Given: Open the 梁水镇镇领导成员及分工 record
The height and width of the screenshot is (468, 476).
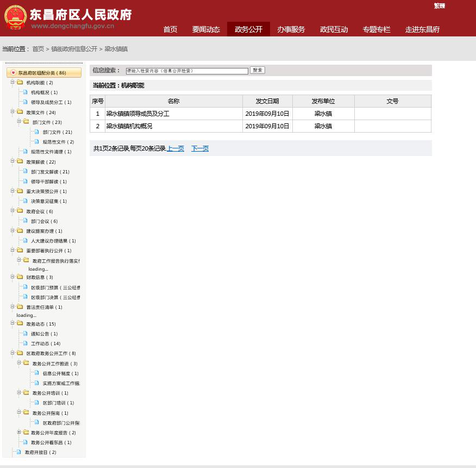Looking at the screenshot, I should pyautogui.click(x=138, y=114).
